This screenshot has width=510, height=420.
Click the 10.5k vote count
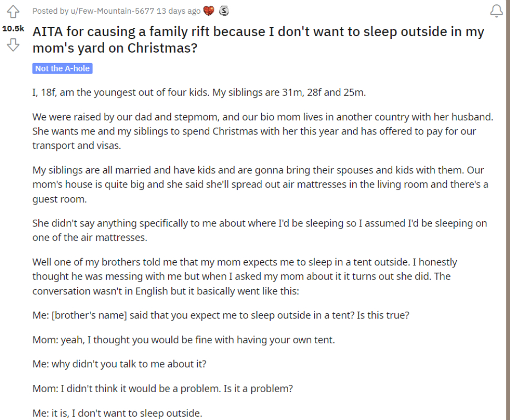[x=13, y=28]
